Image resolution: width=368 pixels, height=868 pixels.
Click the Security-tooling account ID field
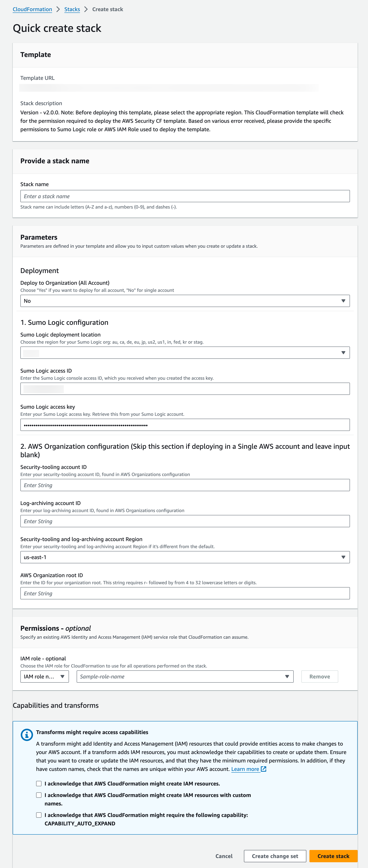point(185,485)
